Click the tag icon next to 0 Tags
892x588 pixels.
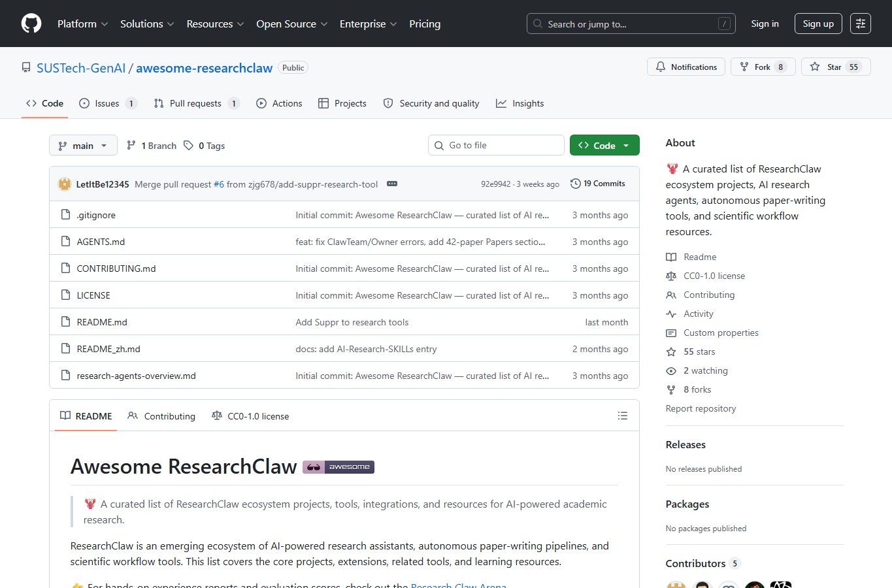click(x=188, y=145)
